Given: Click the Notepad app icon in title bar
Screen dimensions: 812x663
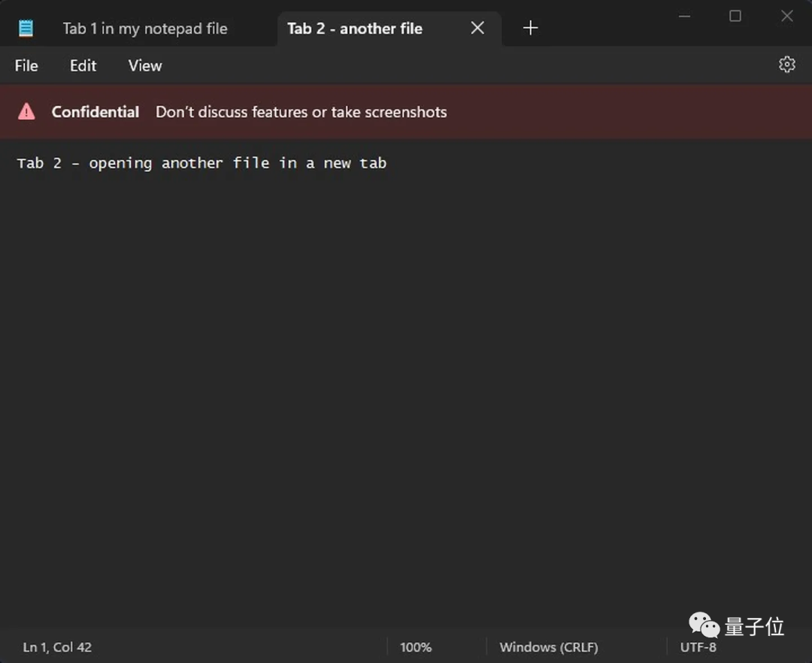Looking at the screenshot, I should [26, 28].
